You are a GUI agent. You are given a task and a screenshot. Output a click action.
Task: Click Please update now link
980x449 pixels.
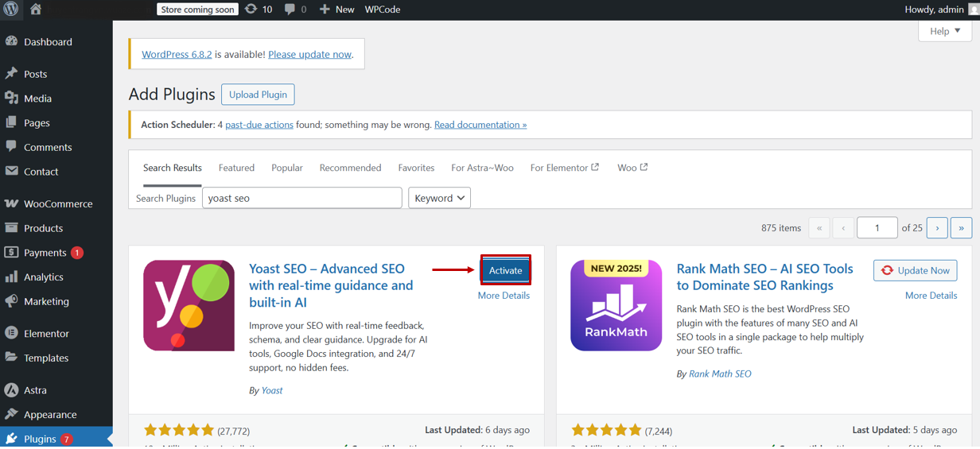tap(309, 54)
